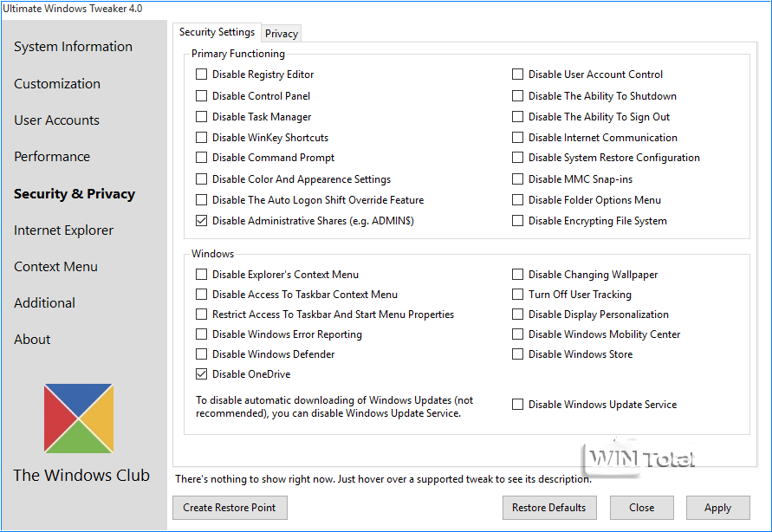Tick Disable MMC Snap-ins
The height and width of the screenshot is (532, 772).
point(517,179)
